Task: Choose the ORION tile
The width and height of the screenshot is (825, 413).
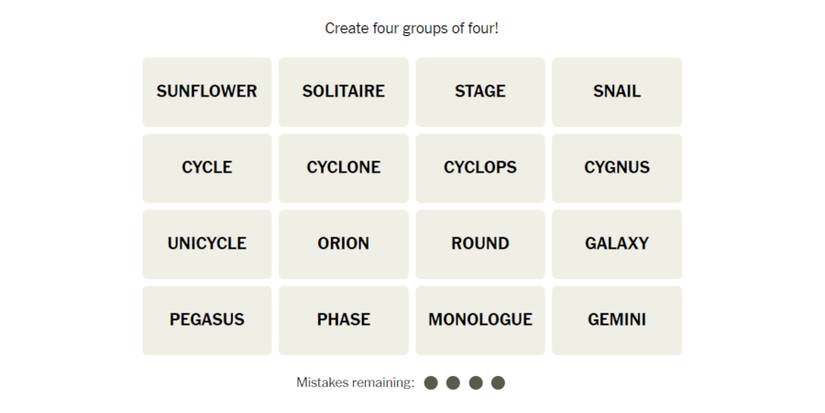Action: tap(344, 244)
